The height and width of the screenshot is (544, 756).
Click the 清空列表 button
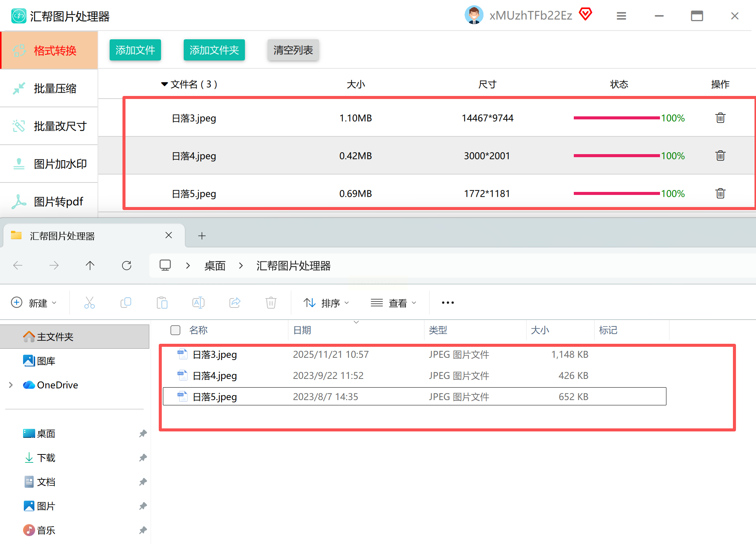[293, 50]
